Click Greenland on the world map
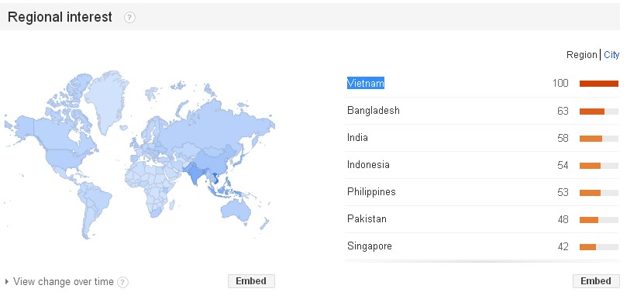 108,98
